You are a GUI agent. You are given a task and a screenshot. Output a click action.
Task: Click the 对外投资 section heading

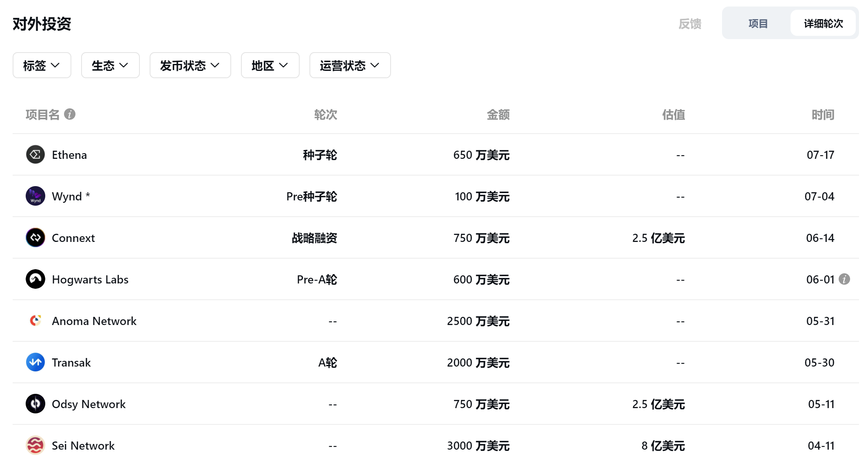42,24
